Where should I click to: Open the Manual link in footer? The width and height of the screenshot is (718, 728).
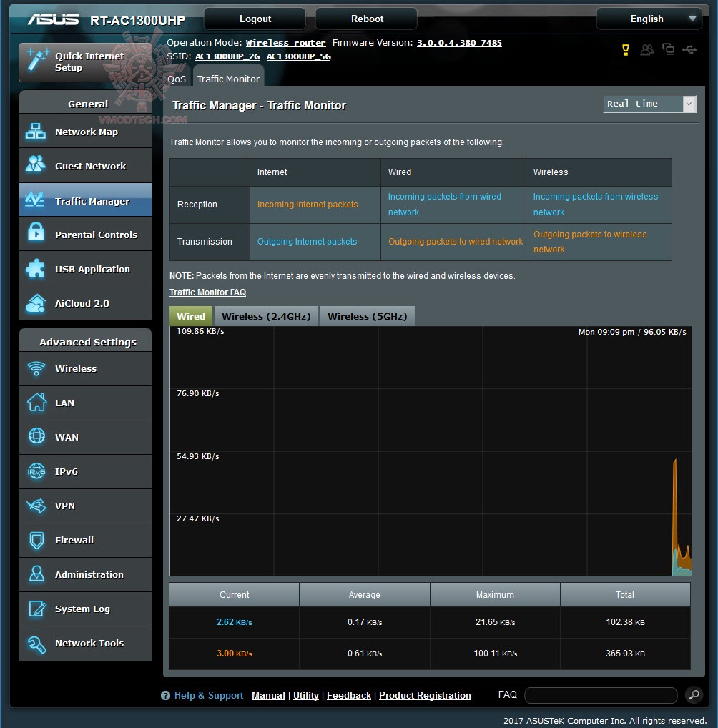coord(268,695)
